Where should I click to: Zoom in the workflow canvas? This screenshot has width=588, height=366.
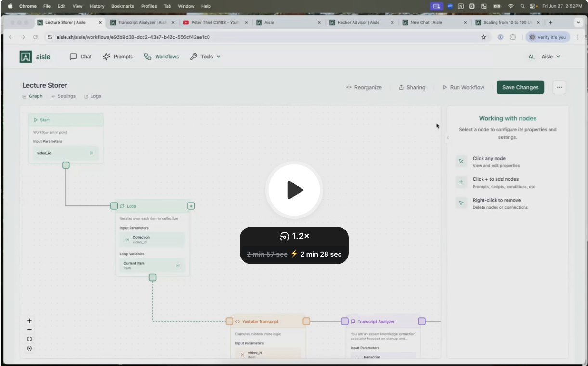pos(29,321)
